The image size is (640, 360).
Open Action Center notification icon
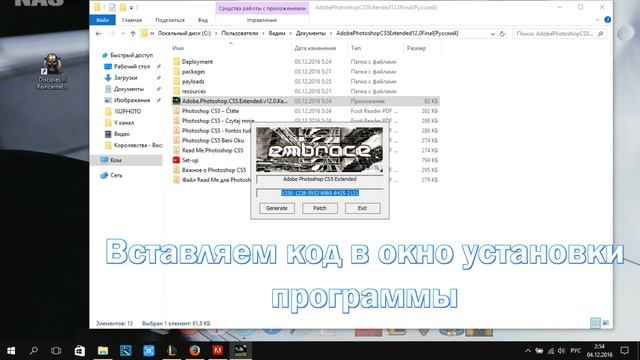click(624, 351)
